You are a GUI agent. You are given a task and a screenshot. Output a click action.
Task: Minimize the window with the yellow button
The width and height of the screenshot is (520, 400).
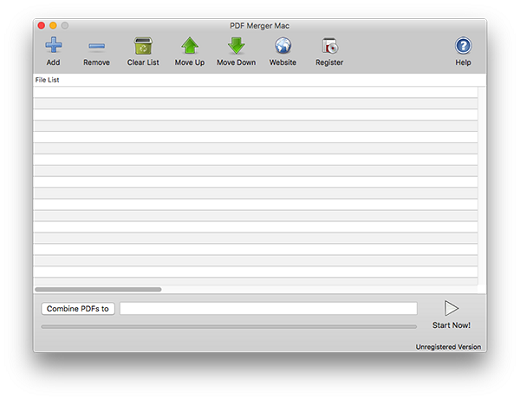point(53,26)
